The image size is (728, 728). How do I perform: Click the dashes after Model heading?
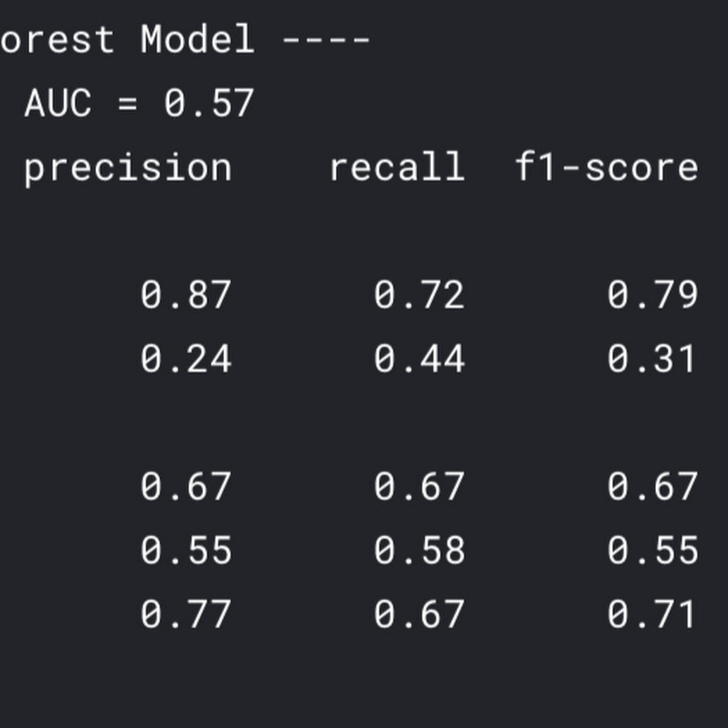tap(326, 40)
